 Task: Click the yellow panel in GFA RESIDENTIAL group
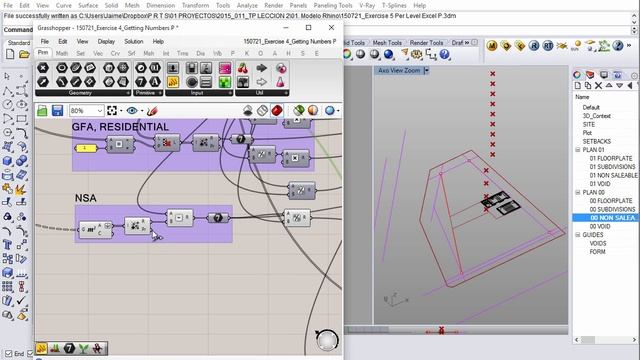coord(86,148)
